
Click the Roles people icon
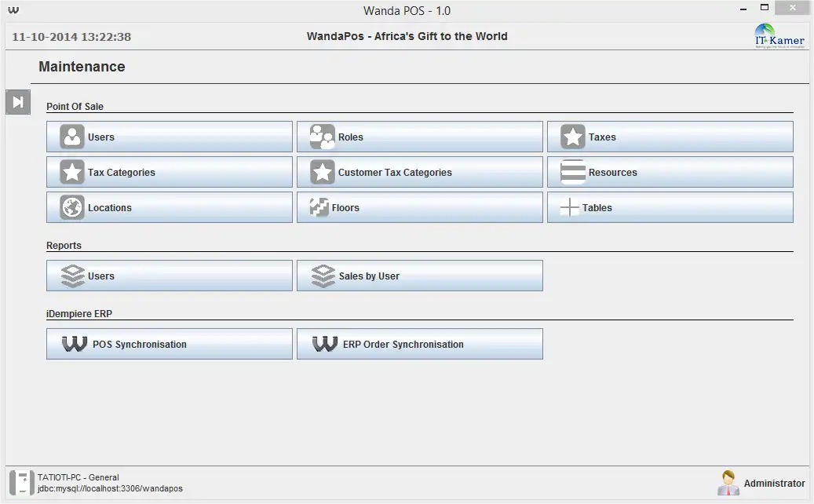[323, 137]
